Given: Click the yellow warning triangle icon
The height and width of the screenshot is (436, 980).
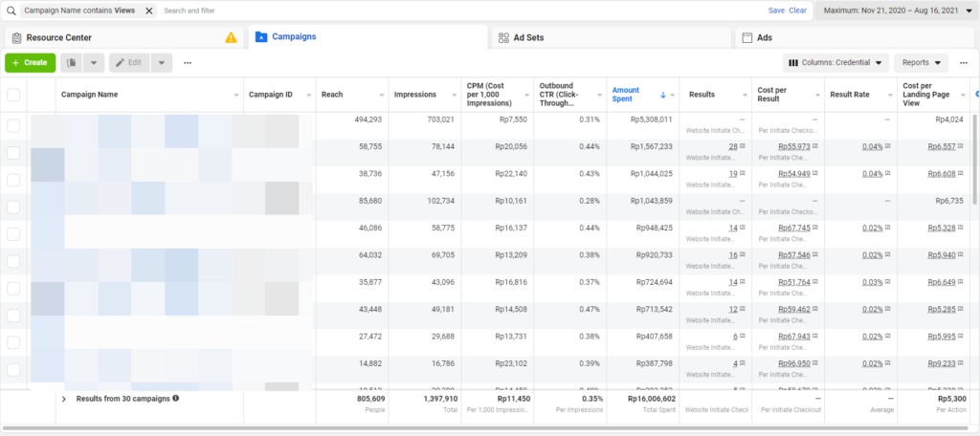Looking at the screenshot, I should [231, 37].
